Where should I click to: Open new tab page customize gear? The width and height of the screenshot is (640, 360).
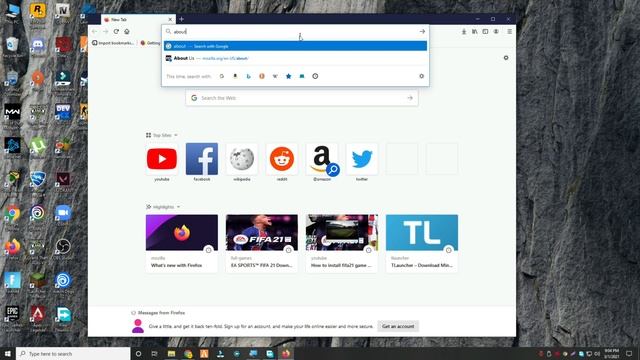(506, 58)
